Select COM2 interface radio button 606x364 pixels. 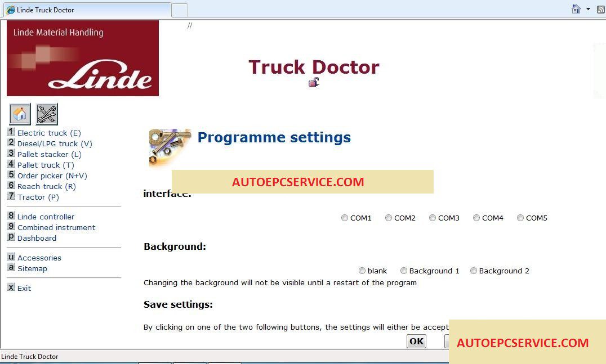(389, 218)
